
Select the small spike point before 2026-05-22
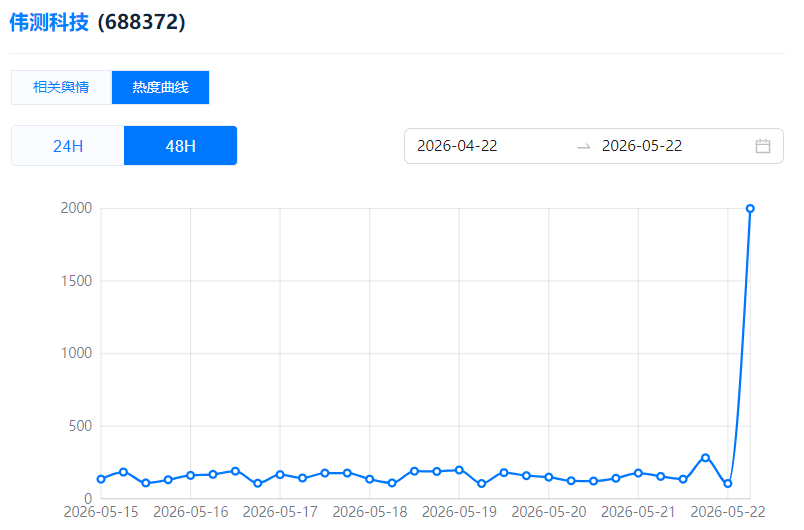click(706, 458)
